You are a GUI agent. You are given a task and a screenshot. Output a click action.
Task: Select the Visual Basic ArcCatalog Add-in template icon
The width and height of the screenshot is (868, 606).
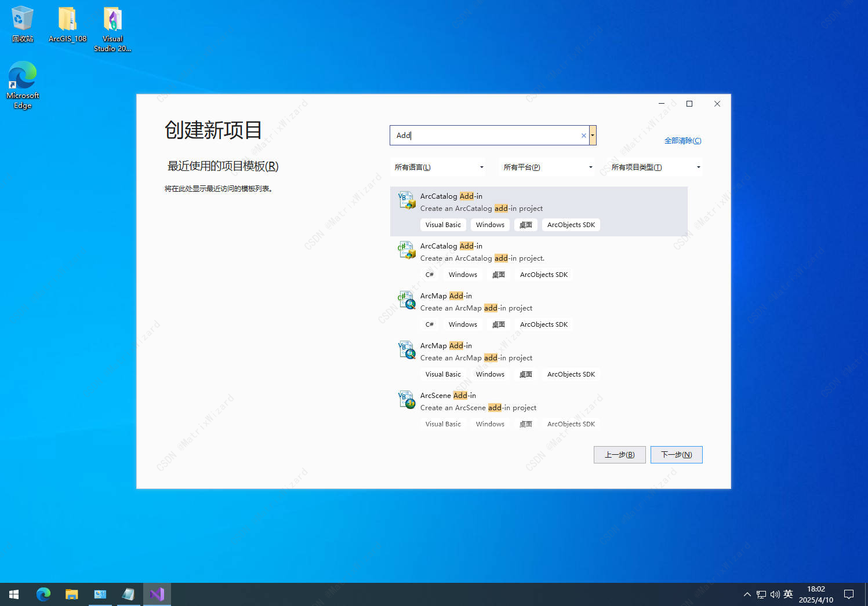[406, 200]
